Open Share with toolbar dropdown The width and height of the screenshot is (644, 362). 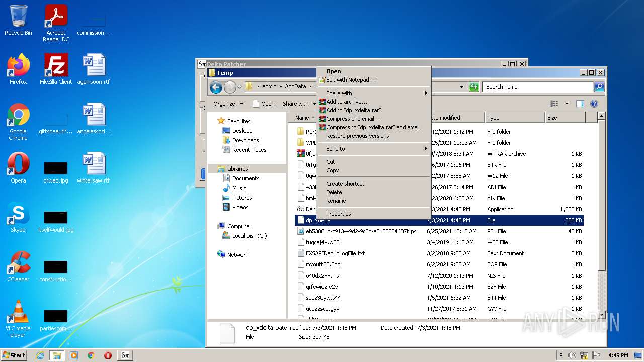(x=298, y=104)
